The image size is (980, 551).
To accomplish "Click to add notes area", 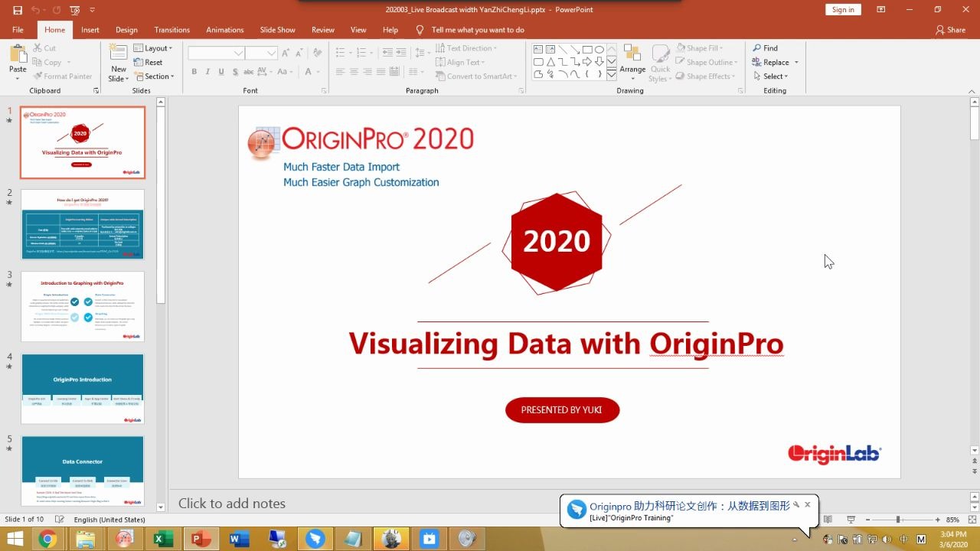I will (232, 504).
